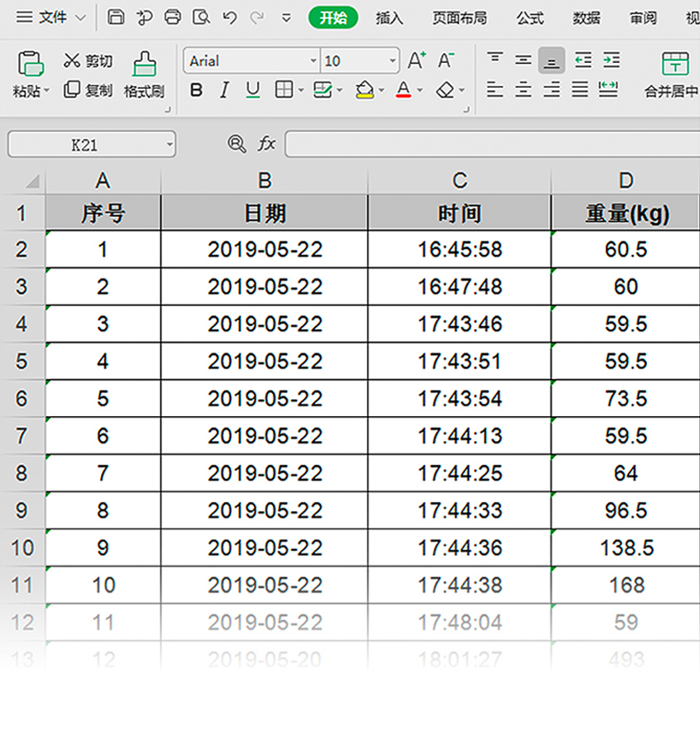
Task: Align text right
Action: click(551, 89)
